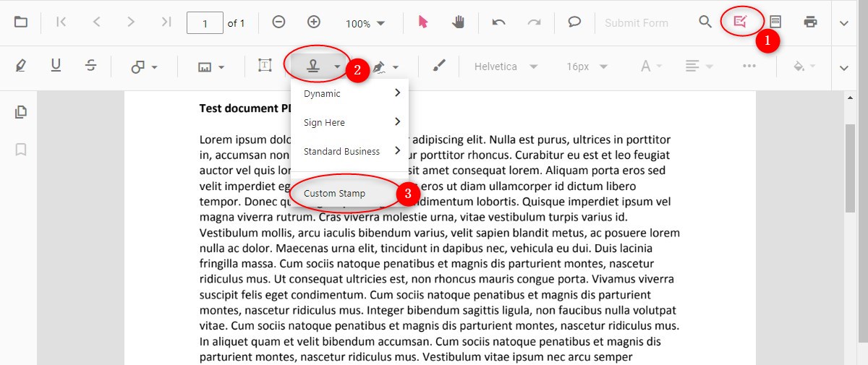Expand the shapes annotation dropdown
Image resolution: width=868 pixels, height=365 pixels.
(x=144, y=66)
